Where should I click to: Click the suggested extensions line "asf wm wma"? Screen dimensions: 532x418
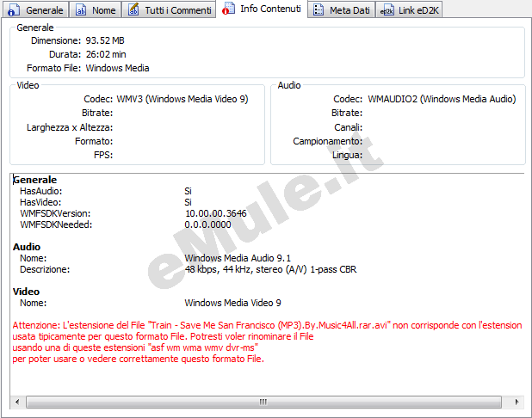tap(135, 347)
